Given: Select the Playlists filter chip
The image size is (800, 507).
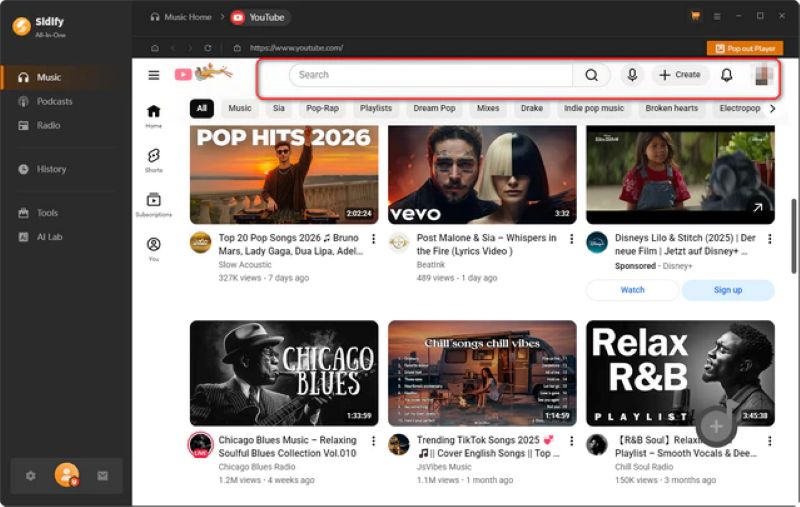Looking at the screenshot, I should click(x=376, y=108).
